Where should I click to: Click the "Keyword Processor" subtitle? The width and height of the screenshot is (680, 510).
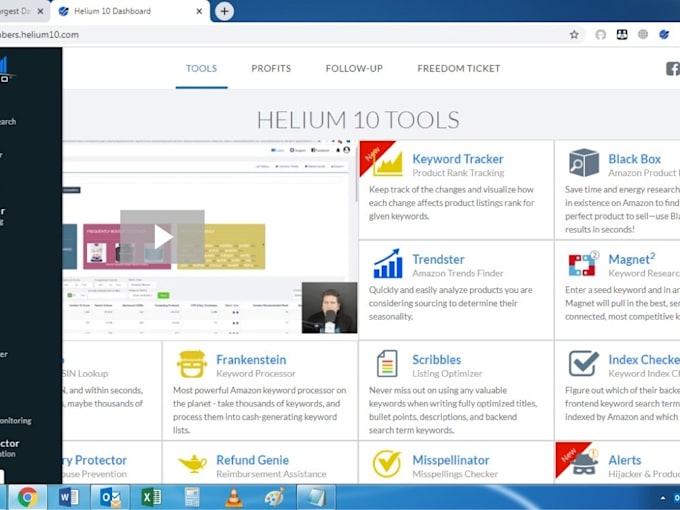[255, 373]
